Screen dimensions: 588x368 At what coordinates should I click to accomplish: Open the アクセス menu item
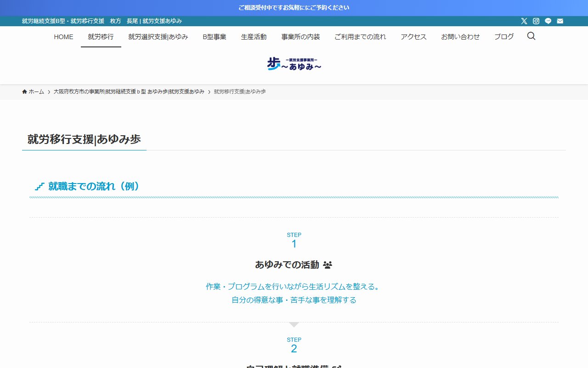(413, 37)
